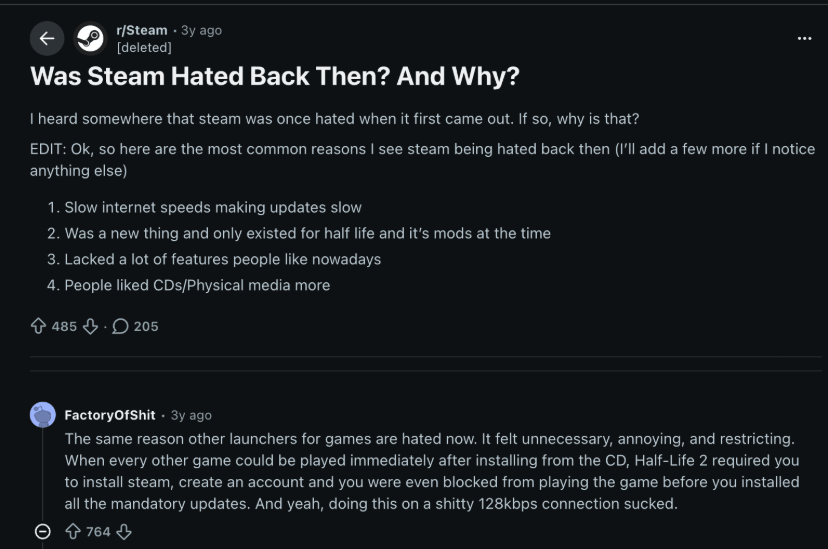The height and width of the screenshot is (549, 828).
Task: Click the comment thread's vertical line
Action: [x=43, y=475]
